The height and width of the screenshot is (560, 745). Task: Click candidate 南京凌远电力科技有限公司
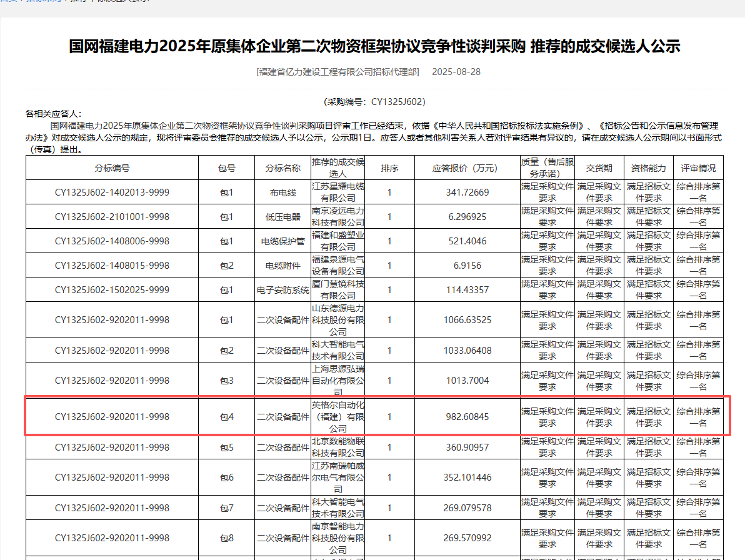point(338,217)
